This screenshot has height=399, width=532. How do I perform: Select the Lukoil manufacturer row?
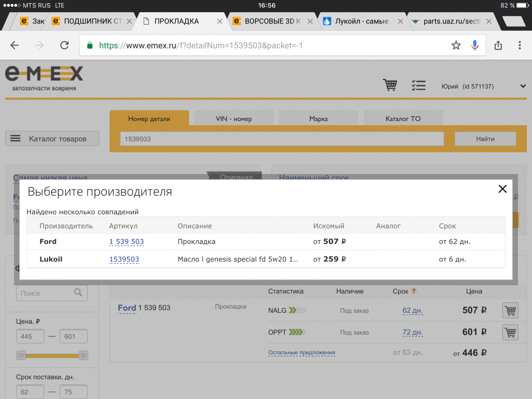tap(266, 259)
